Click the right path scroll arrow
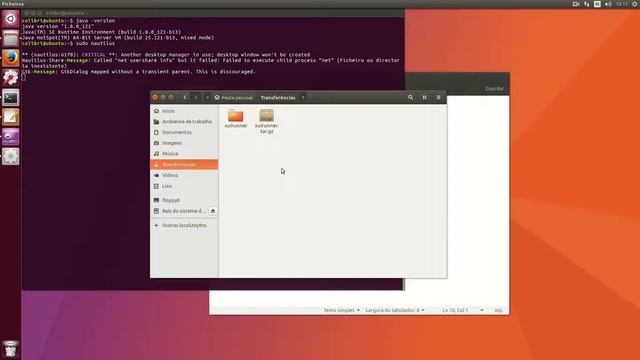Image resolution: width=640 pixels, height=360 pixels. pos(303,98)
